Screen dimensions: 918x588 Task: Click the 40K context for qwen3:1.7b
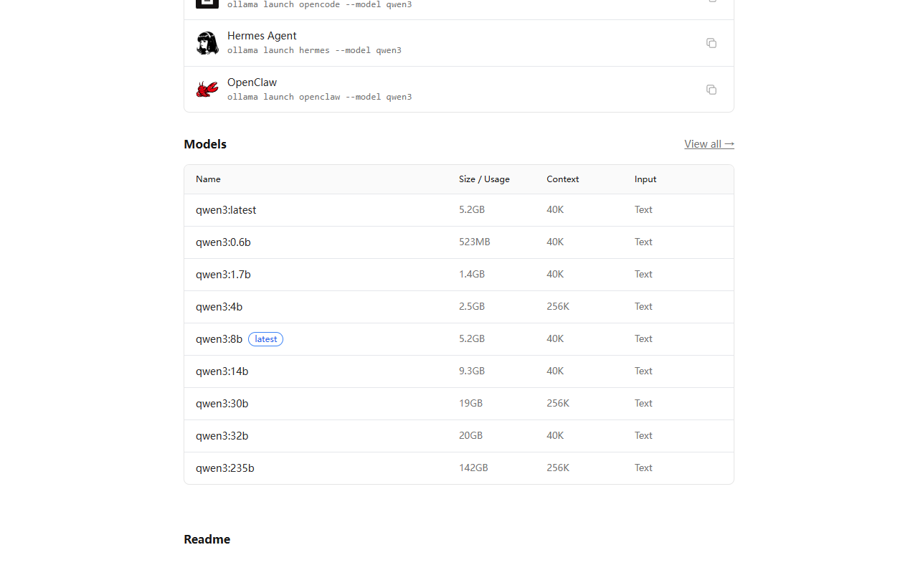[x=555, y=275]
